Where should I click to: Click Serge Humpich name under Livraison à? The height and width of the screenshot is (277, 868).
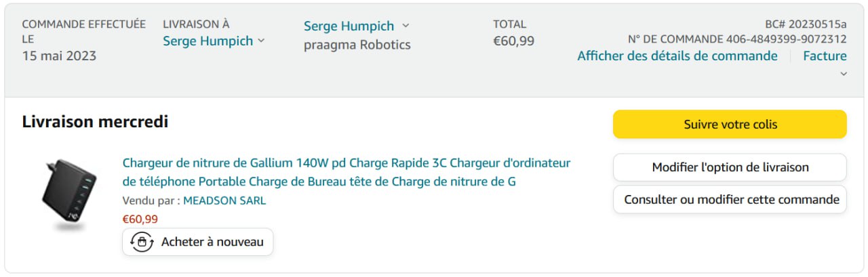pyautogui.click(x=208, y=41)
